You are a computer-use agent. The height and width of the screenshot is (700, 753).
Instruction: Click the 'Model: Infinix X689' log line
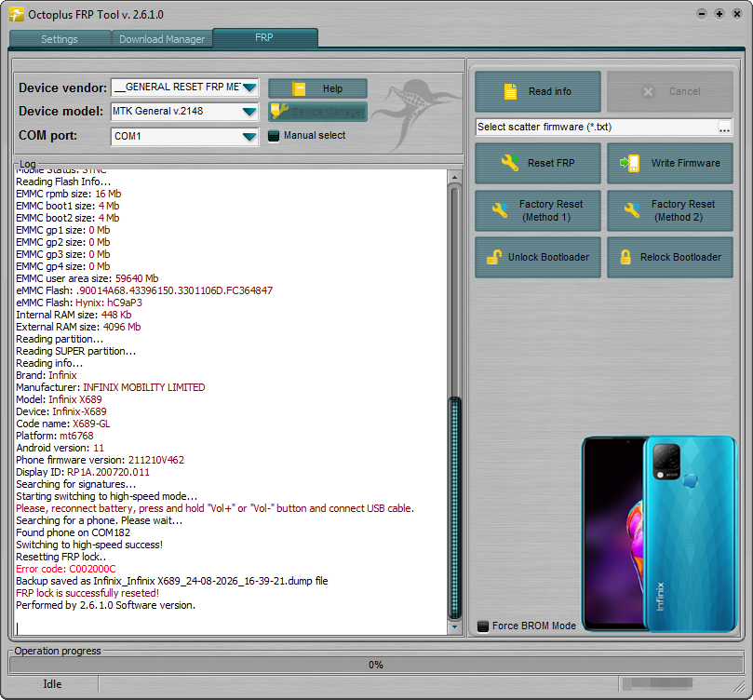59,399
